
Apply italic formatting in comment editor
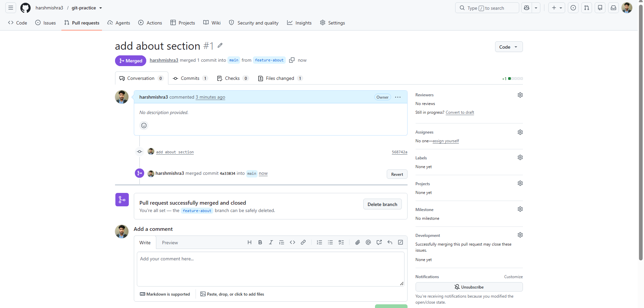pos(271,242)
